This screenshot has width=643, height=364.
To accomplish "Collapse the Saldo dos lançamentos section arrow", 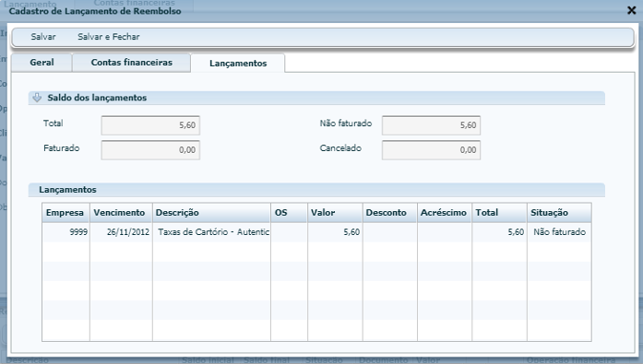I will 37,98.
